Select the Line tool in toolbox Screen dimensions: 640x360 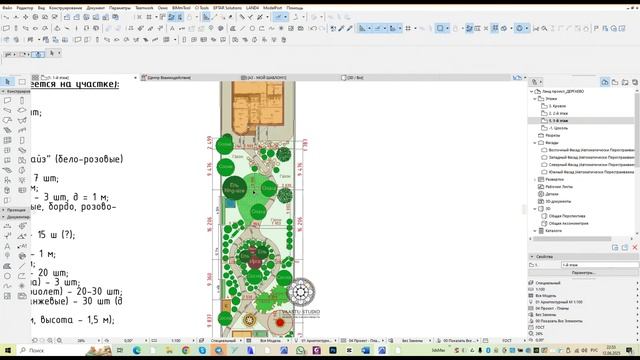tap(22, 266)
